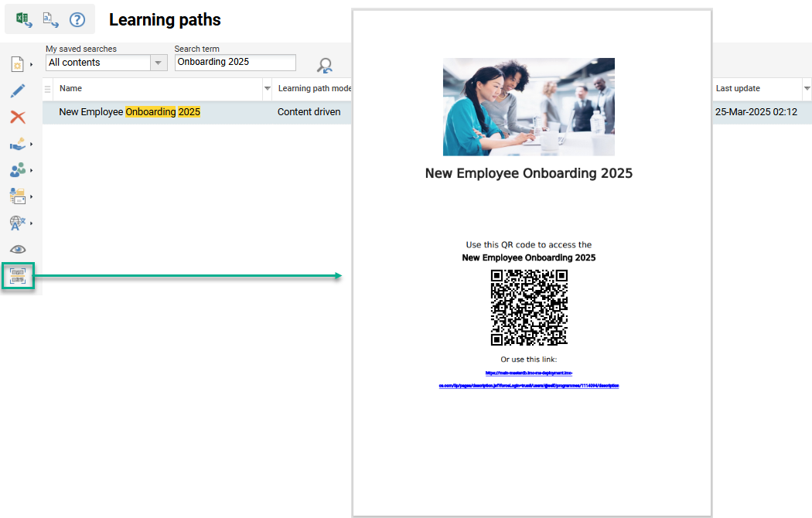The width and height of the screenshot is (812, 518).
Task: Open the Last update column dropdown
Action: click(x=806, y=89)
